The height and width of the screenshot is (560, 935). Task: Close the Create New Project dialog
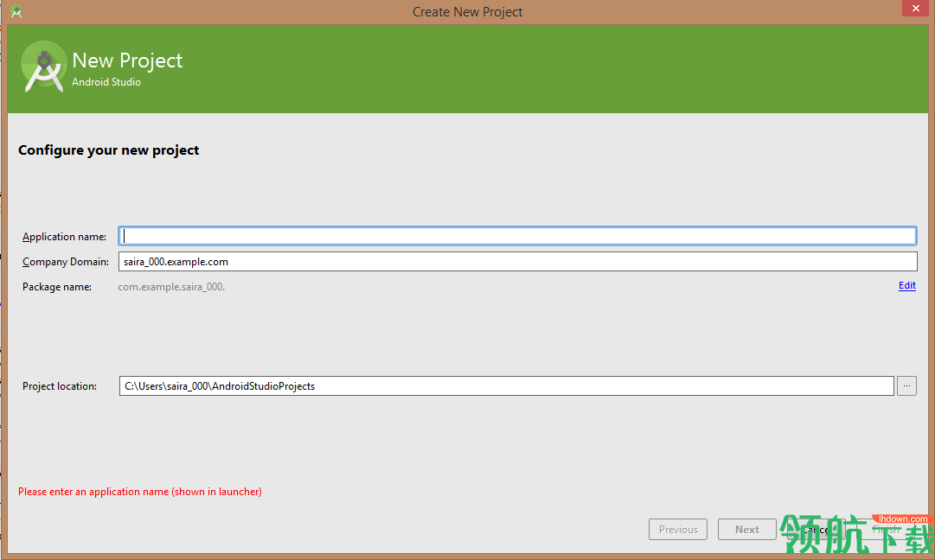click(915, 8)
